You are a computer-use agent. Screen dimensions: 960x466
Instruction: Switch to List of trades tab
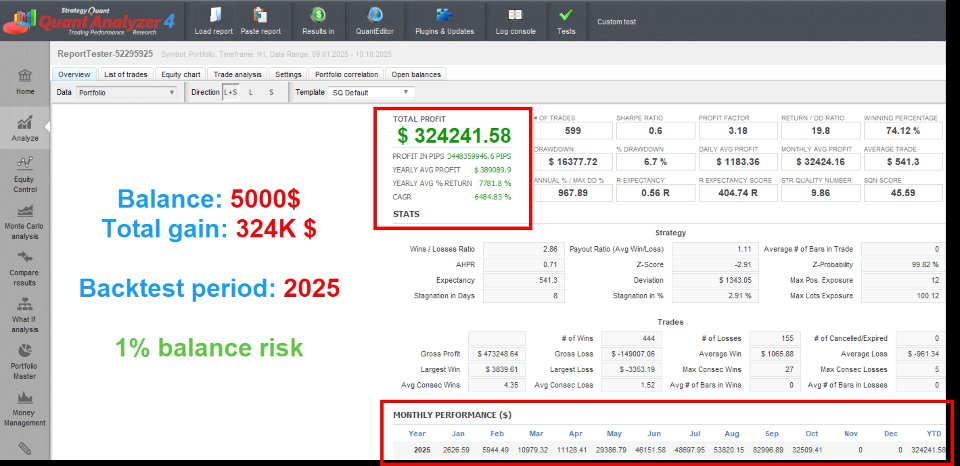pos(126,74)
